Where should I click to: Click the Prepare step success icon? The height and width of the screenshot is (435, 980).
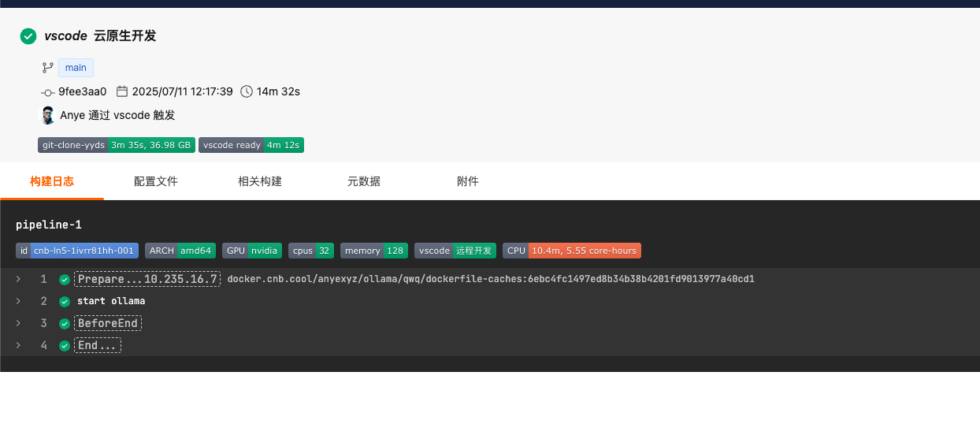(65, 280)
